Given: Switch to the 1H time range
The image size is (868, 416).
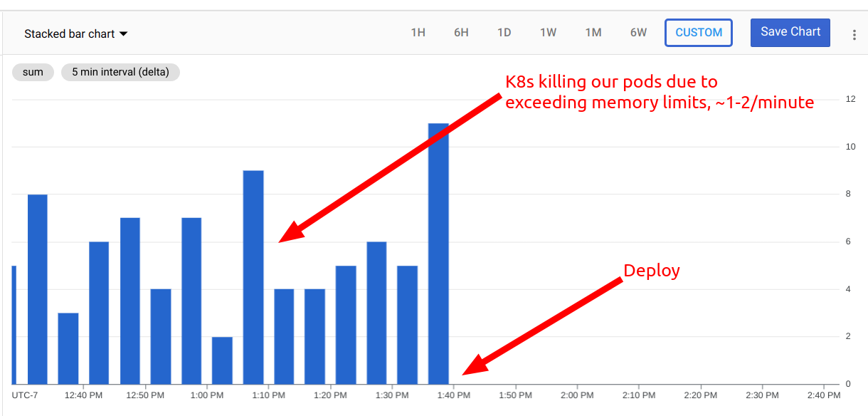Looking at the screenshot, I should 418,32.
